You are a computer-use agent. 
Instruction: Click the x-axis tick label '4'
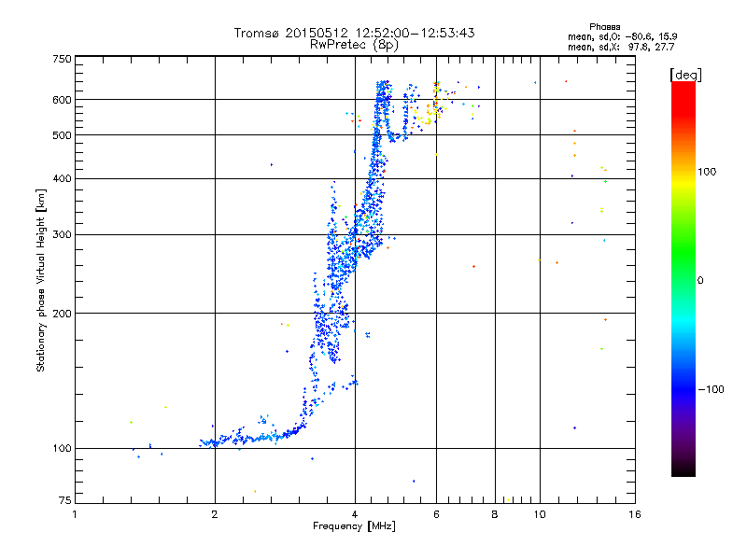[x=355, y=514]
